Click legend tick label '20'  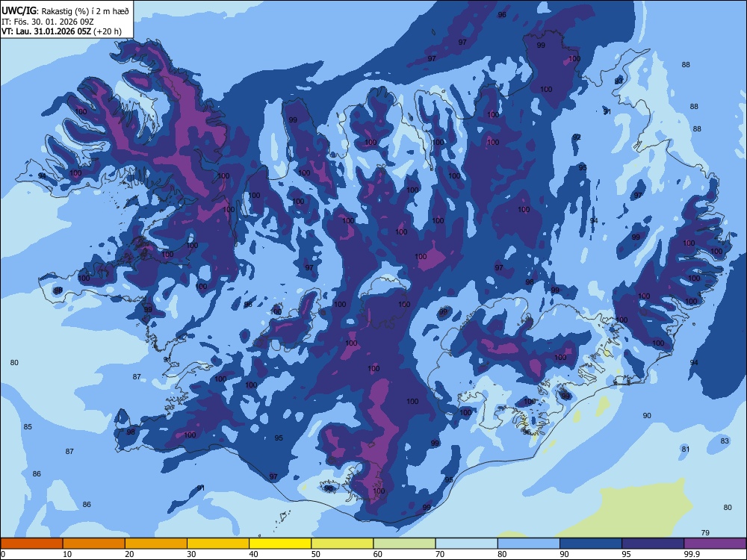click(x=129, y=554)
